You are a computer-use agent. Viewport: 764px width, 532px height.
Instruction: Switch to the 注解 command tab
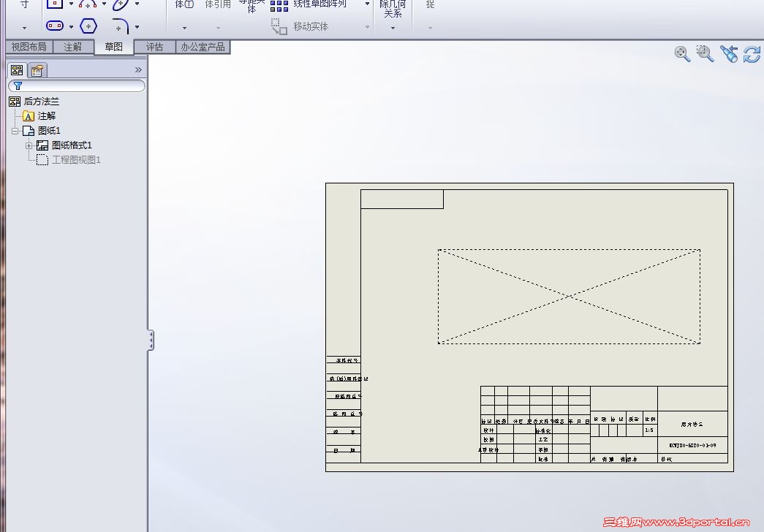point(72,47)
